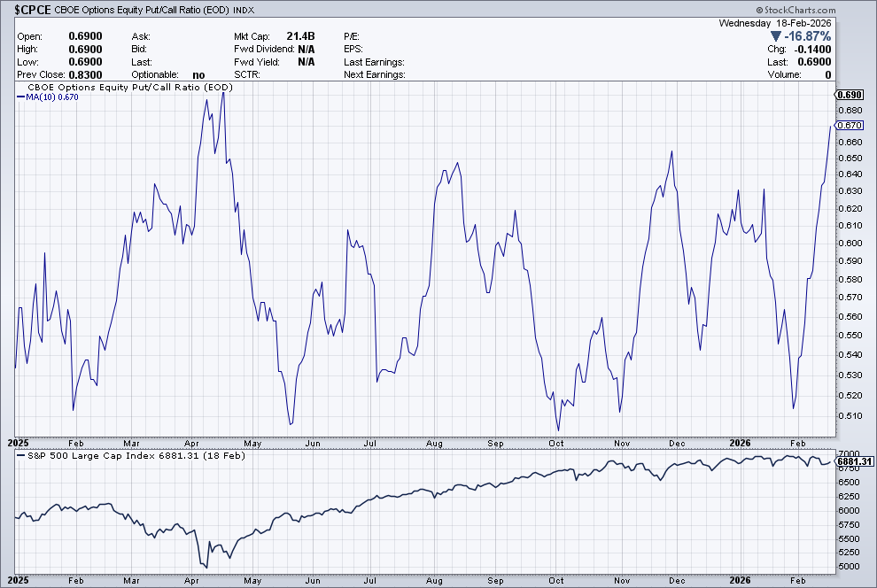Click the 0.510 price axis label
877x588 pixels.
point(850,415)
